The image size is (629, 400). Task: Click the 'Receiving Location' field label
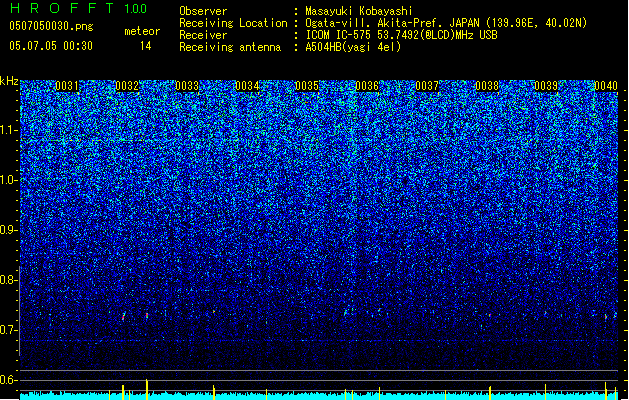coord(233,23)
